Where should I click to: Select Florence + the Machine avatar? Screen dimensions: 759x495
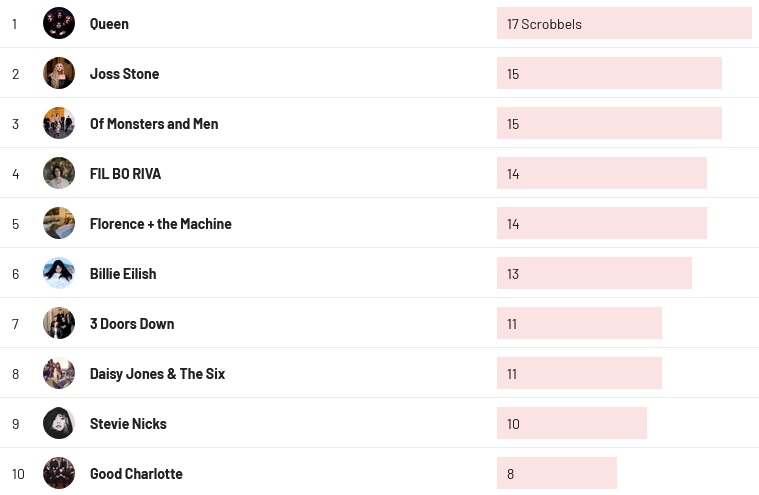point(59,223)
